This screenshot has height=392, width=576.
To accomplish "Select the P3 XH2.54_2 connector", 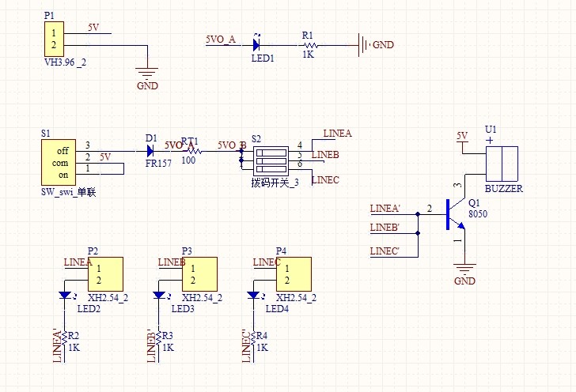I will click(200, 274).
